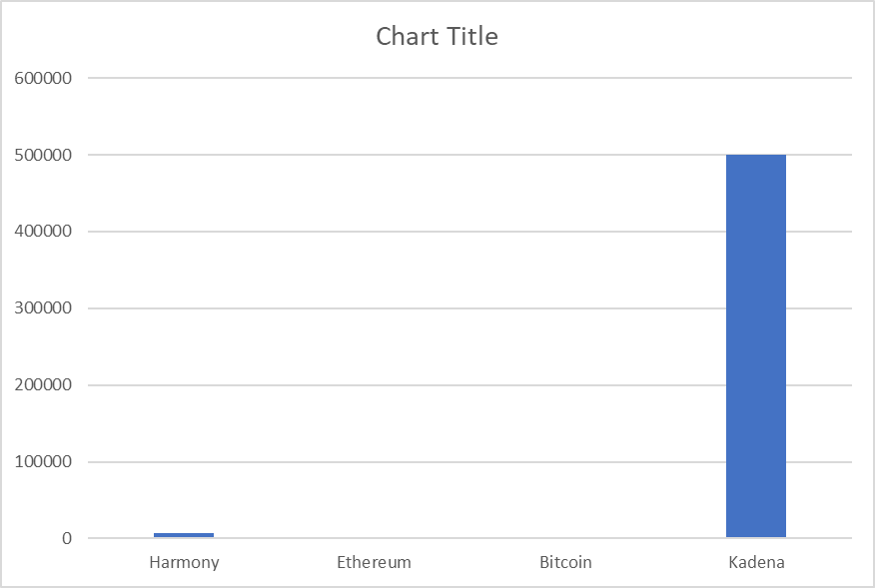Click the 0 value on vertical axis
The height and width of the screenshot is (588, 875).
[x=67, y=539]
